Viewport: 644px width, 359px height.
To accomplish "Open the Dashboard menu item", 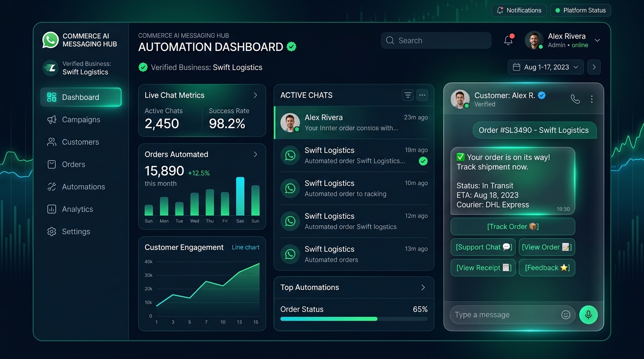I will point(81,97).
